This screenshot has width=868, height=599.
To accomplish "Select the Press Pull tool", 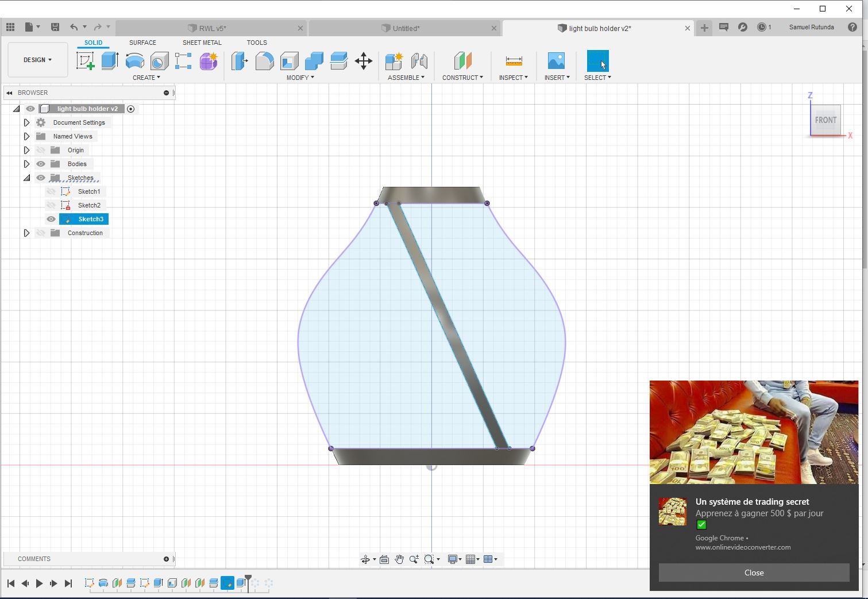I will (240, 61).
